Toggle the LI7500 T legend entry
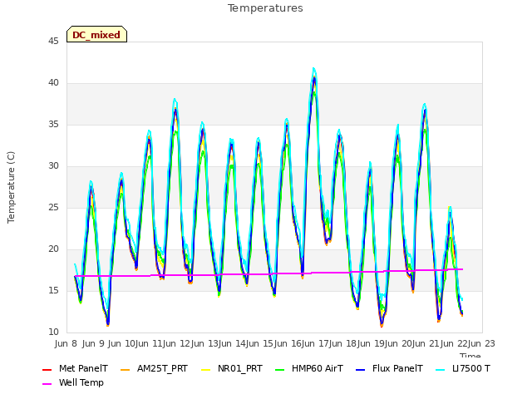532x399 pixels. coord(463,369)
